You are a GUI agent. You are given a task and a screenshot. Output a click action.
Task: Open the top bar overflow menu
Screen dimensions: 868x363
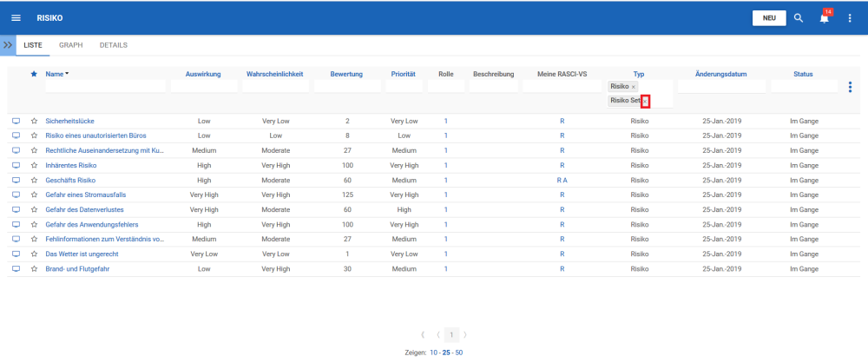(851, 17)
